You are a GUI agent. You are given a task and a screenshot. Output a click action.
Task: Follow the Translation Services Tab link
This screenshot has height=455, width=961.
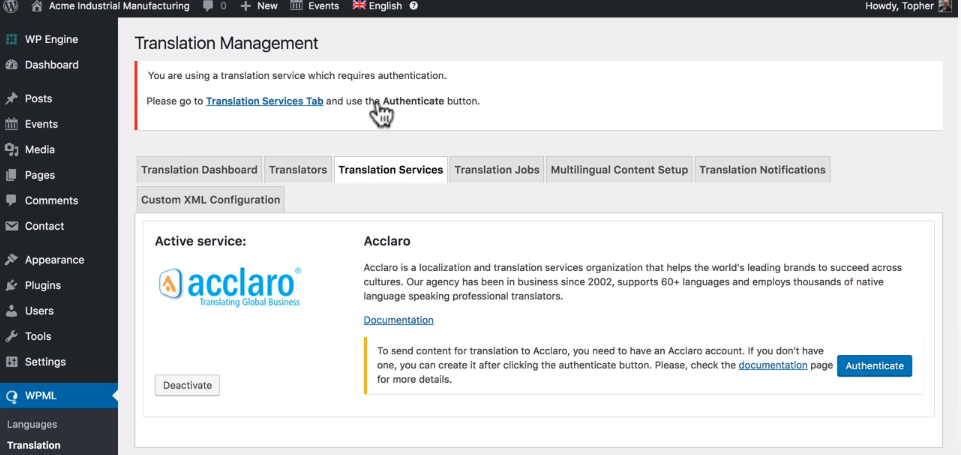[265, 101]
